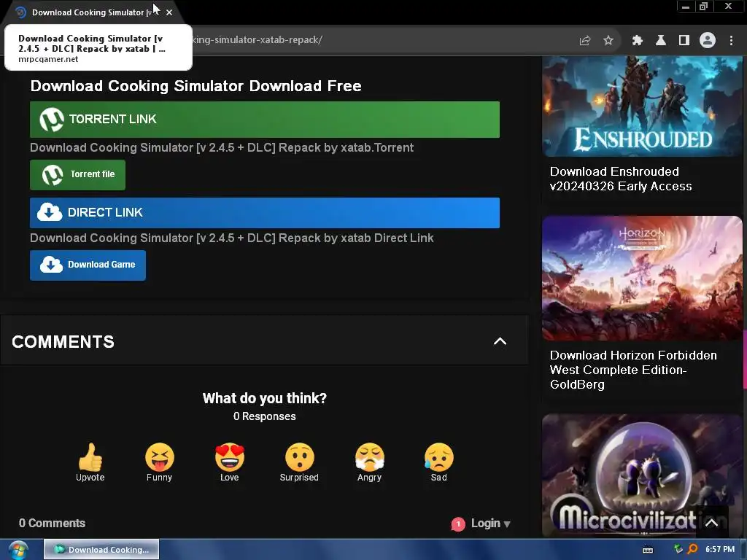The image size is (747, 560).
Task: Select the Upvote thumbs-up reaction
Action: pyautogui.click(x=90, y=462)
